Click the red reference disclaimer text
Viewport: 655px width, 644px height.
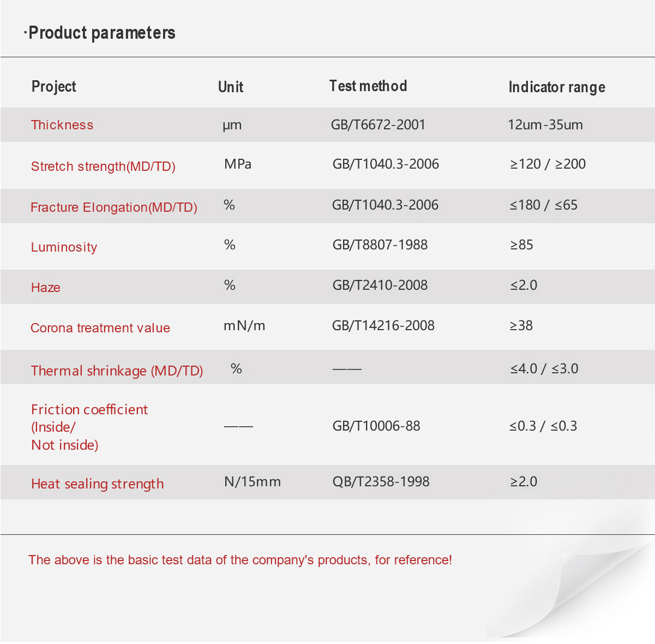[x=240, y=560]
